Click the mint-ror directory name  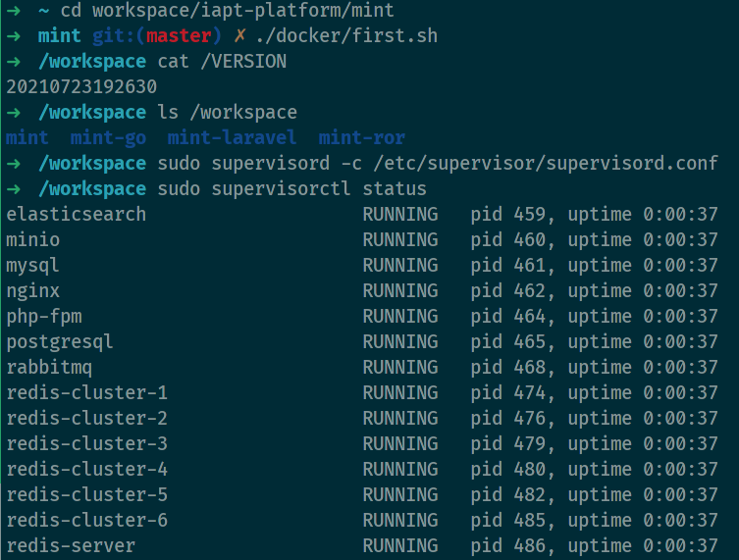tap(362, 138)
